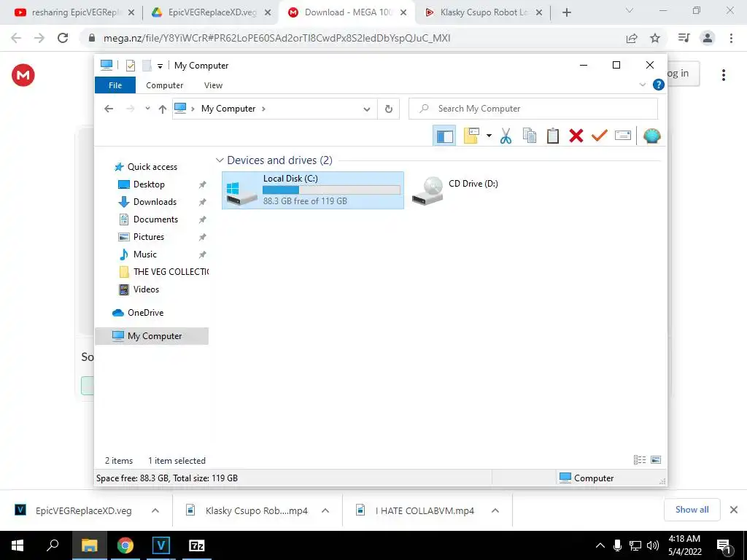Screen dimensions: 747x560
Task: Click the Rename card toolbar icon
Action: (x=623, y=136)
